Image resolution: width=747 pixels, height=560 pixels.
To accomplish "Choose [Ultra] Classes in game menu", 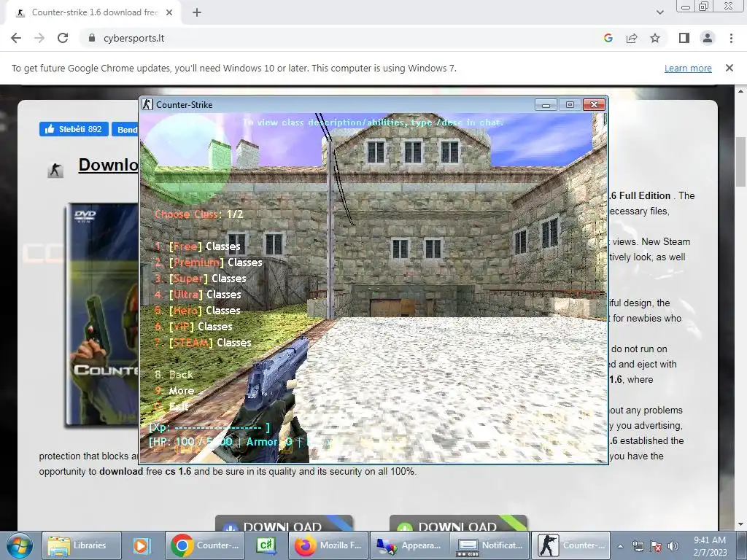I will point(198,295).
